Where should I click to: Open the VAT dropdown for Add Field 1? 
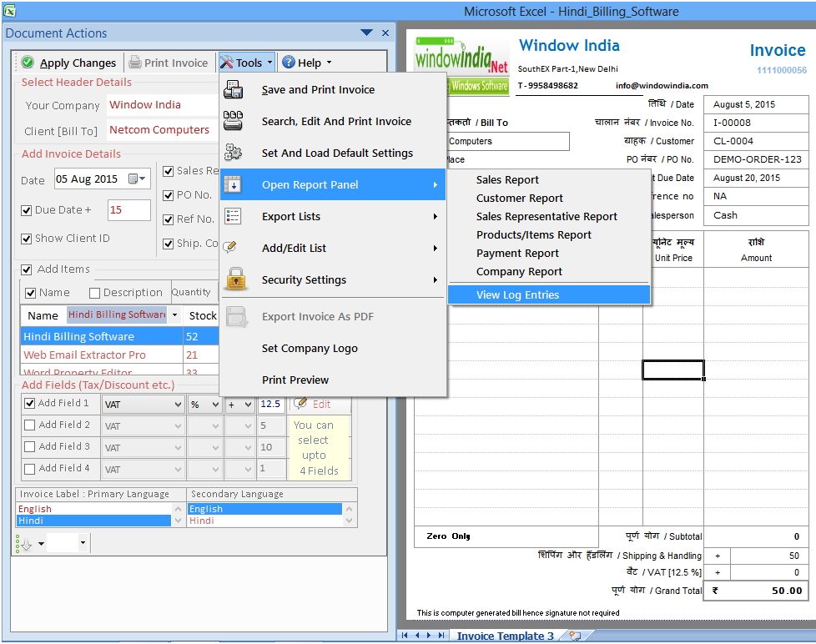point(178,405)
